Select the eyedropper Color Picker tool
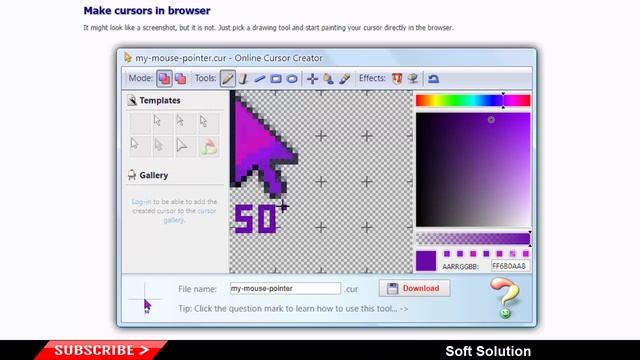 click(345, 78)
